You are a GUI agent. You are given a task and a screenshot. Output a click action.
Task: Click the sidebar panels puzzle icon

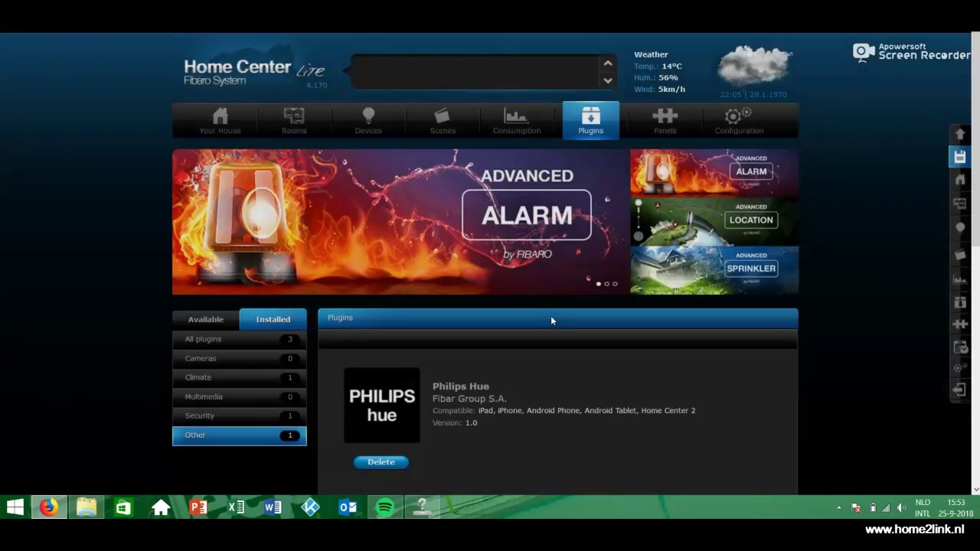click(x=960, y=324)
